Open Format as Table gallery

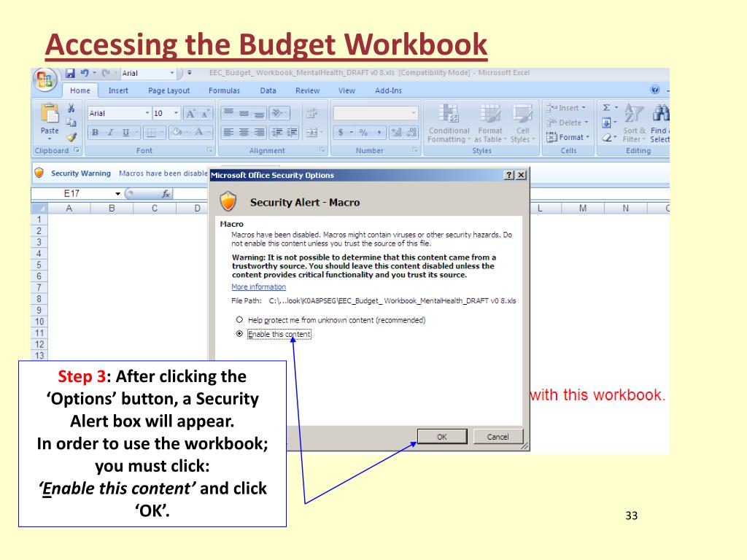click(490, 123)
